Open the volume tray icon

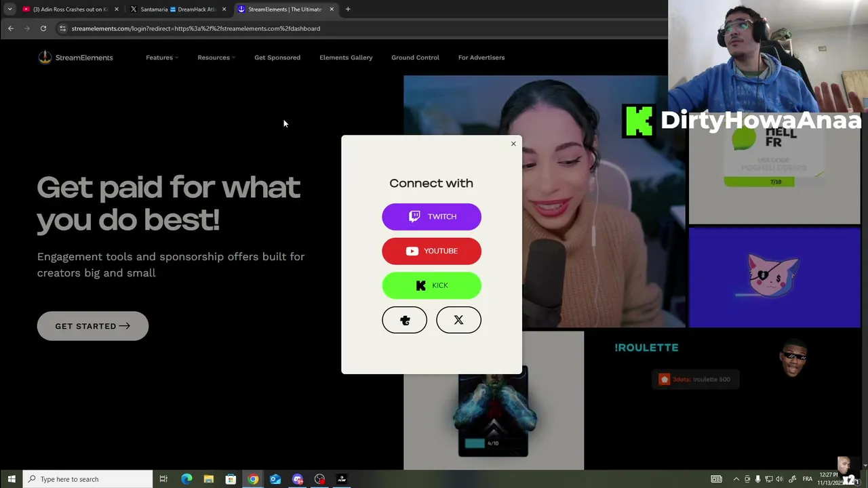pyautogui.click(x=779, y=479)
